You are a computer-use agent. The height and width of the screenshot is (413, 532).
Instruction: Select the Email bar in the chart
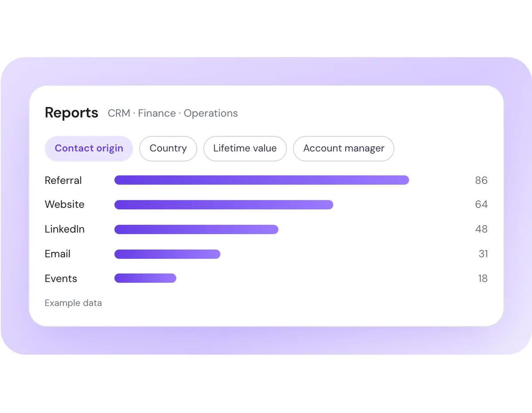[167, 254]
